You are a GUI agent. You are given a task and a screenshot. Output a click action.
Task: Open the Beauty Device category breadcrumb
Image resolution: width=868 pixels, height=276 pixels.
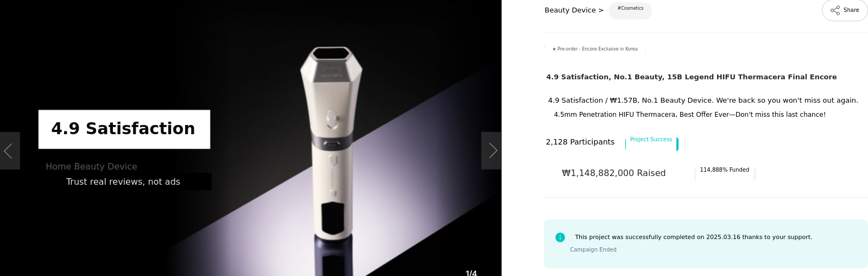point(574,10)
